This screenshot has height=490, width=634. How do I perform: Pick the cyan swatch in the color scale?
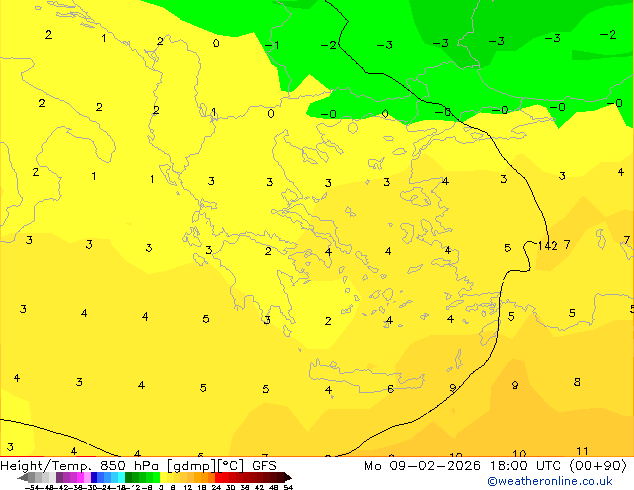(122, 477)
